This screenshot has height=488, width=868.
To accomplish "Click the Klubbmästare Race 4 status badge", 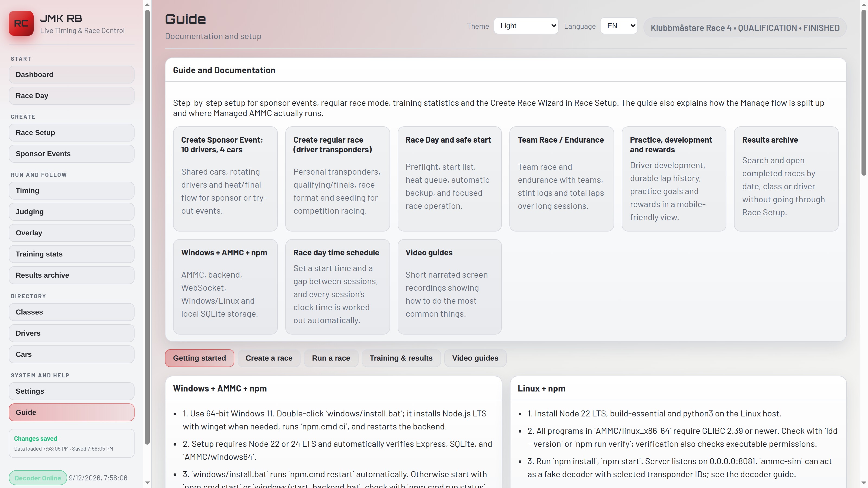I will (745, 28).
